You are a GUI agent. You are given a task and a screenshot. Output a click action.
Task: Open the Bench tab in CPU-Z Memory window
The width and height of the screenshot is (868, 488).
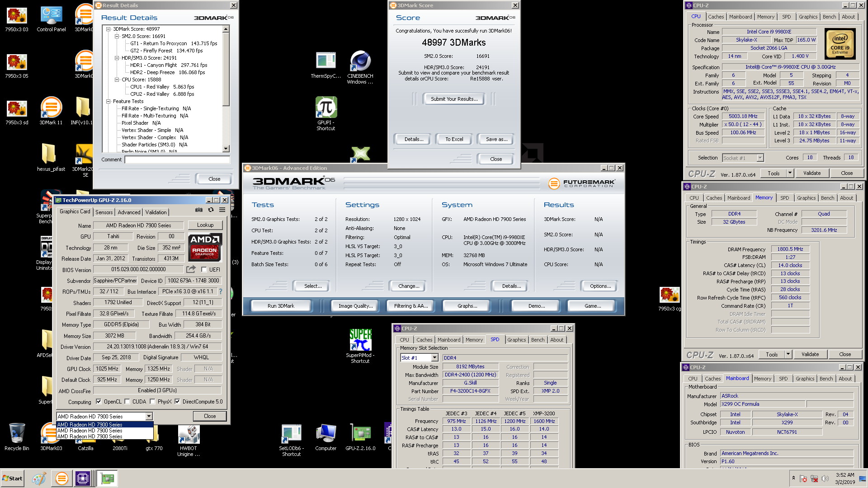[x=828, y=198]
